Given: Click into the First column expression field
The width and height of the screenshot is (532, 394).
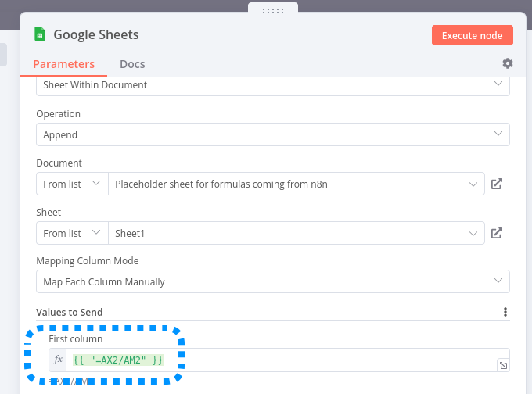Looking at the screenshot, I should pyautogui.click(x=282, y=360).
